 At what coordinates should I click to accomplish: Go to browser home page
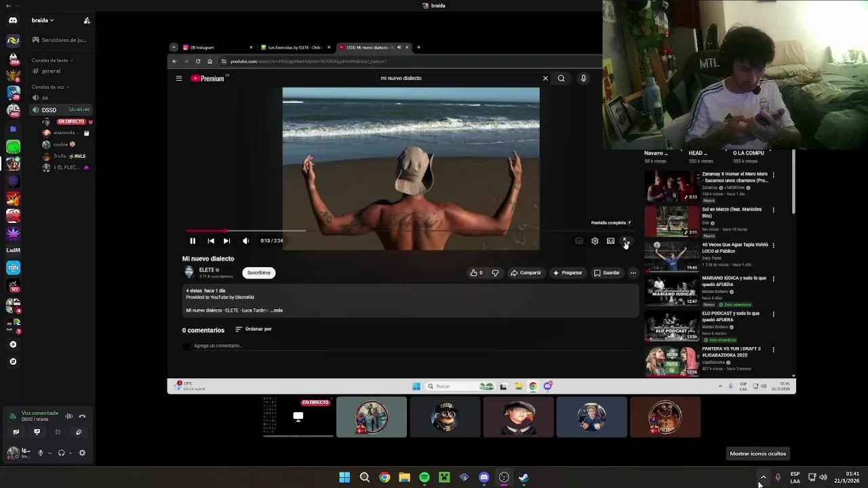[210, 61]
